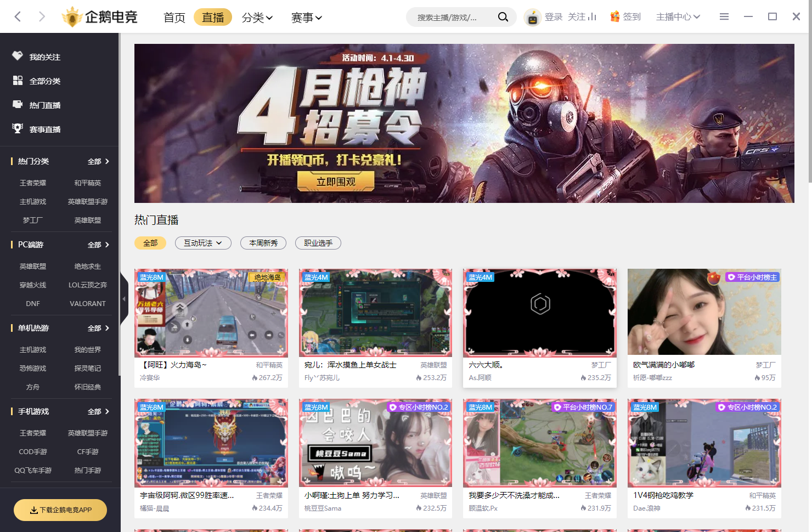Image resolution: width=812 pixels, height=532 pixels.
Task: Open QQ飞车手游 category link
Action: [x=33, y=471]
